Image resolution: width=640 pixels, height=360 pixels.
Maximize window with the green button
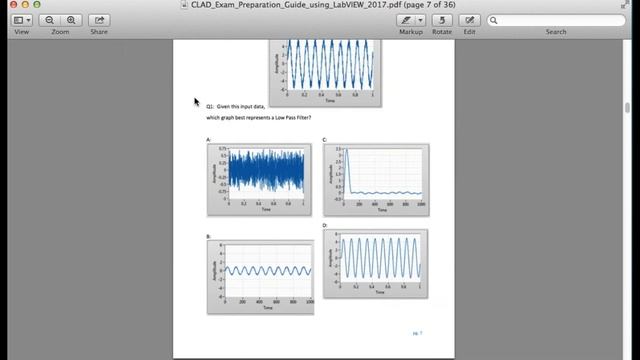[37, 4]
